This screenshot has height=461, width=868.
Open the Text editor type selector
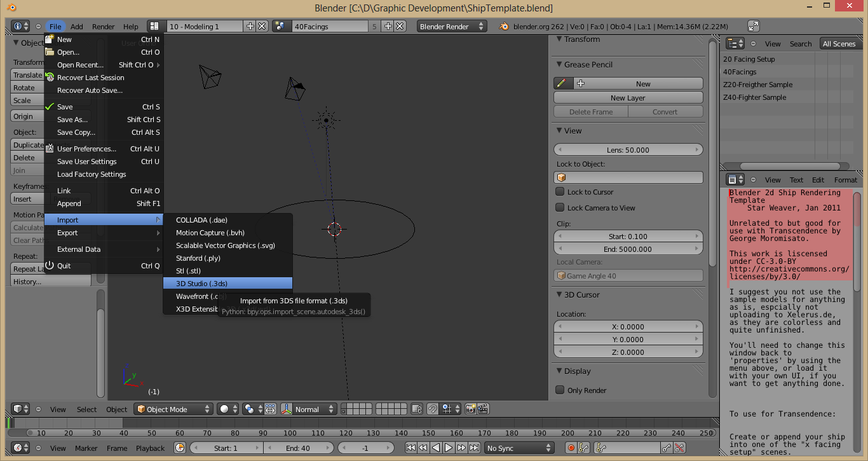pyautogui.click(x=735, y=180)
